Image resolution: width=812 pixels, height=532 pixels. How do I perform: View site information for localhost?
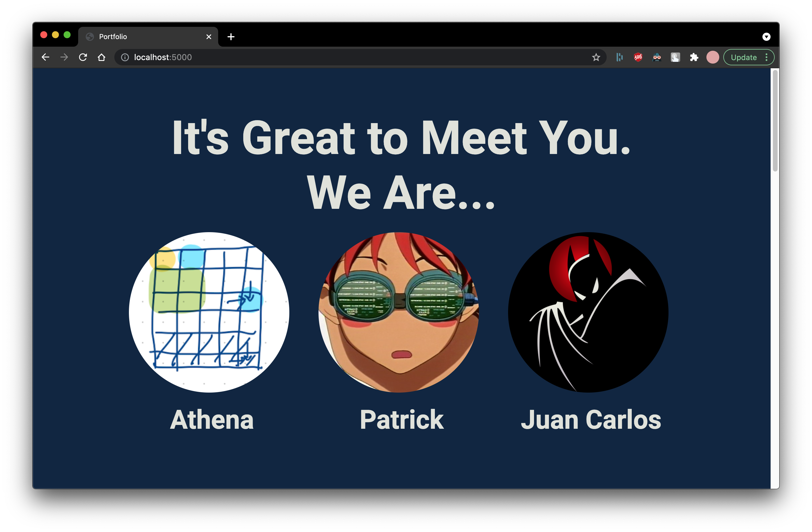125,57
